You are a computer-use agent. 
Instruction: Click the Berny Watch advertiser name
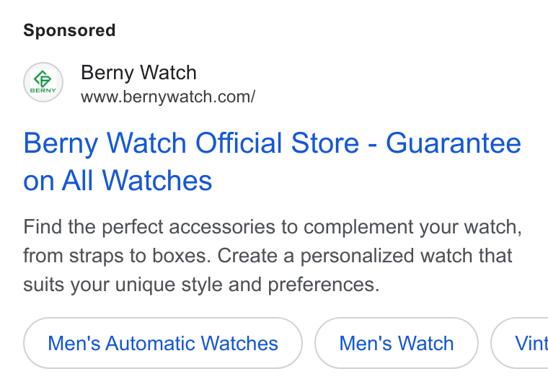tap(138, 73)
